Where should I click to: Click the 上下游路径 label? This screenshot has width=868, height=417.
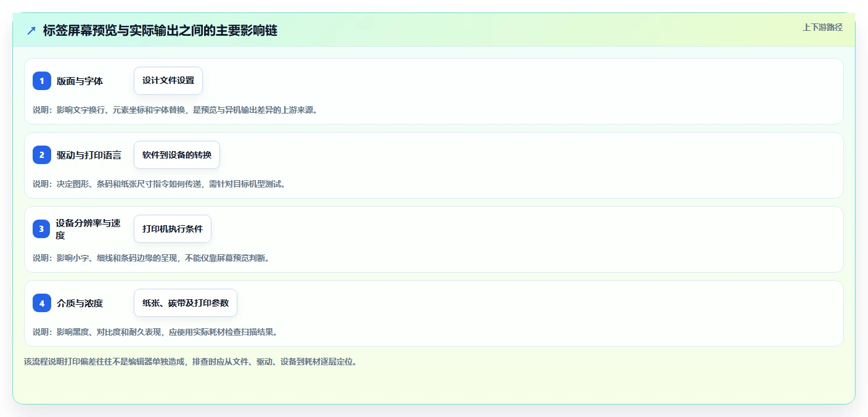point(822,27)
